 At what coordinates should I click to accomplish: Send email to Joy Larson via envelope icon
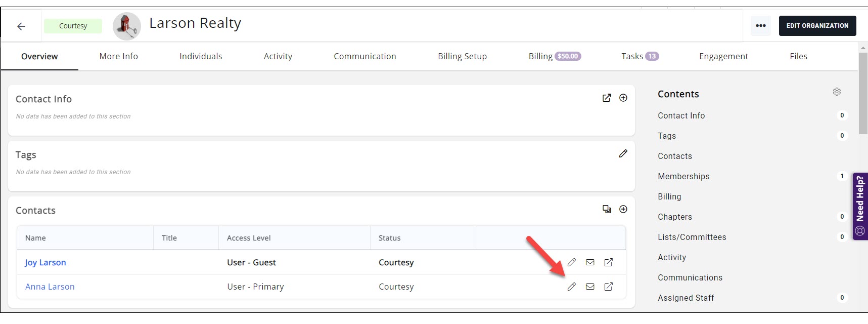tap(590, 262)
